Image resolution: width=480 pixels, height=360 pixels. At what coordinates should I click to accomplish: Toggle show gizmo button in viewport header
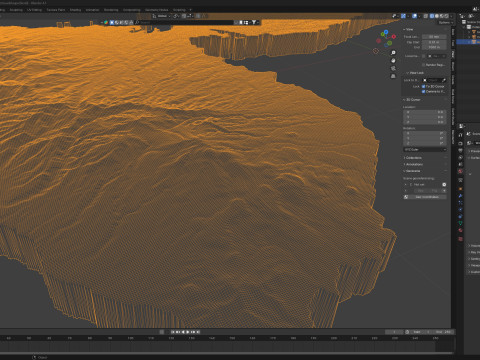pyautogui.click(x=403, y=16)
